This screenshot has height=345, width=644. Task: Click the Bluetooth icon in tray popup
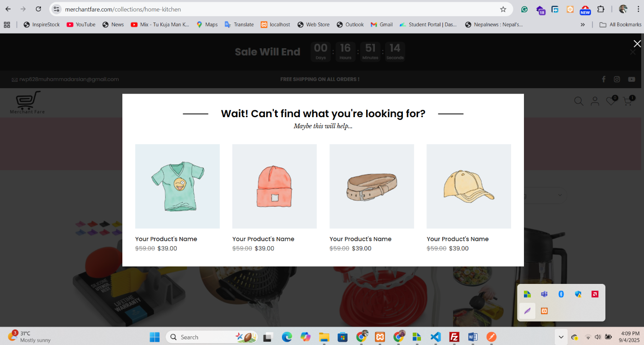[561, 294]
